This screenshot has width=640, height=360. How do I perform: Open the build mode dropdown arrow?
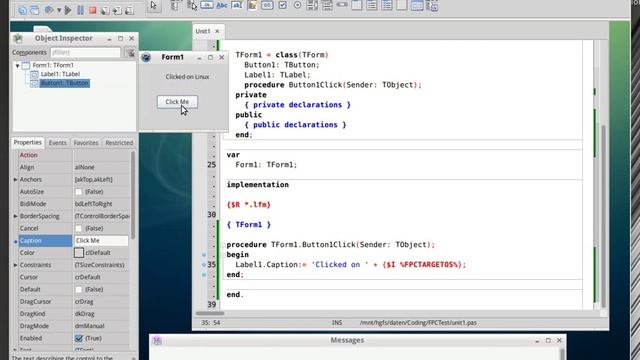(59, 10)
